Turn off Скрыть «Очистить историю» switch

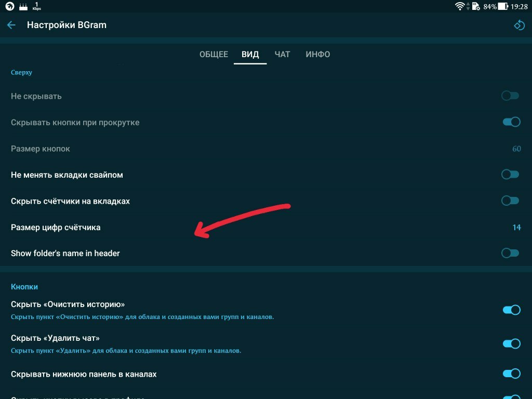point(511,310)
